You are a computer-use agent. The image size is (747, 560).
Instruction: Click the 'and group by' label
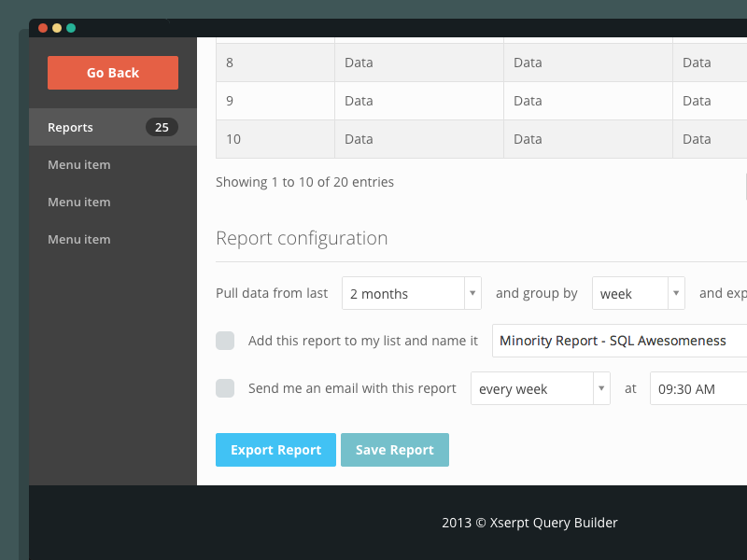click(x=536, y=293)
